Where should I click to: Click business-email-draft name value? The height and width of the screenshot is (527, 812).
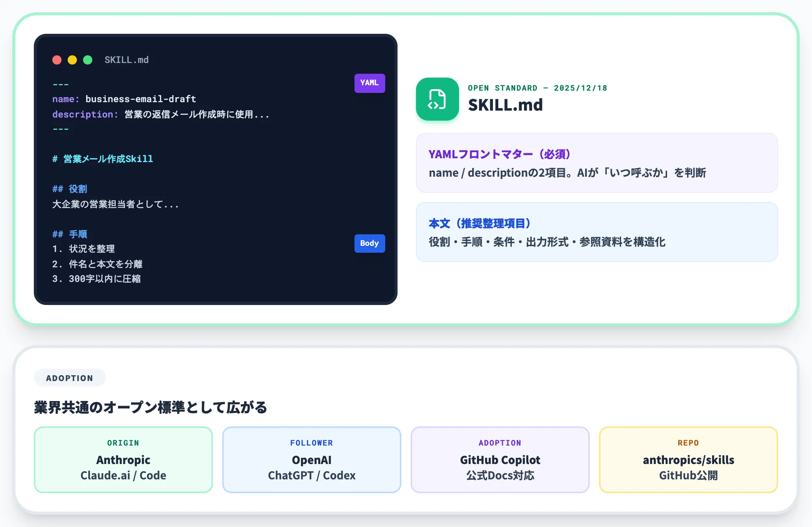pos(141,99)
